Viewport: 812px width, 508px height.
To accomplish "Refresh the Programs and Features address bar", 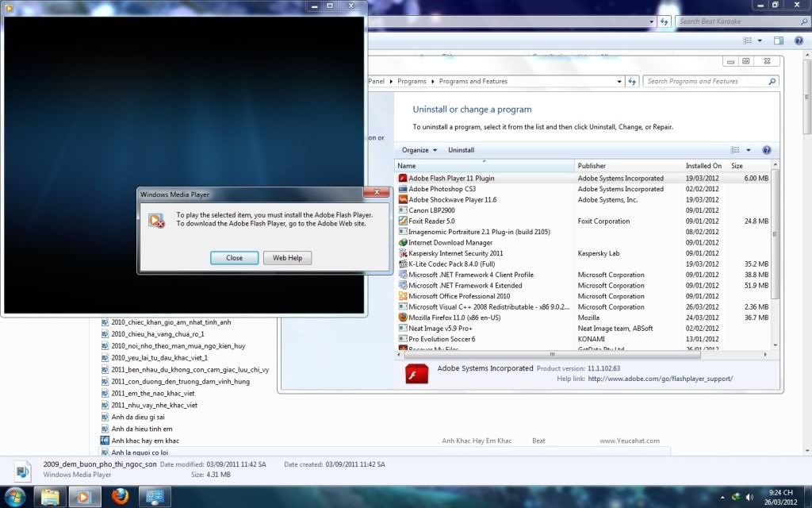I will (x=632, y=82).
